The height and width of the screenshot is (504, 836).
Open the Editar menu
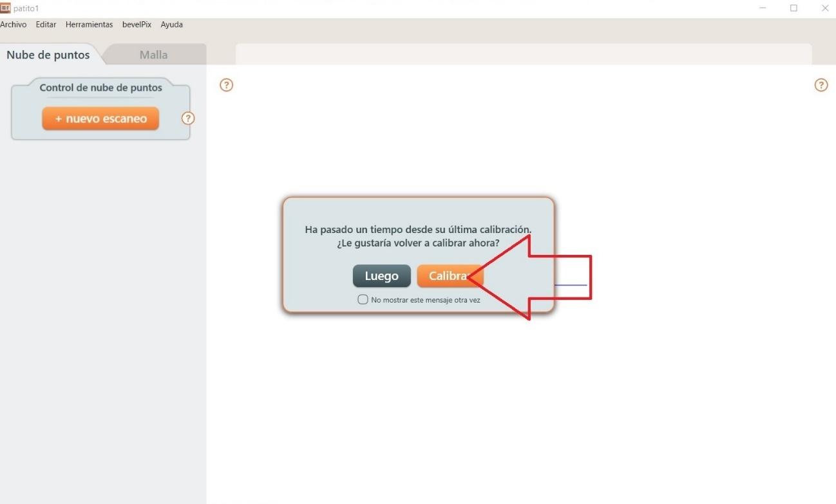coord(46,24)
